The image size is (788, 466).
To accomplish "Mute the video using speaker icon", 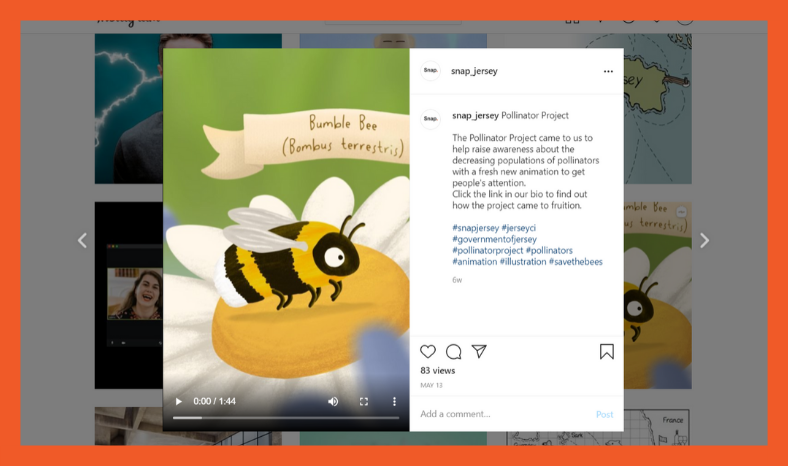I will pos(333,401).
